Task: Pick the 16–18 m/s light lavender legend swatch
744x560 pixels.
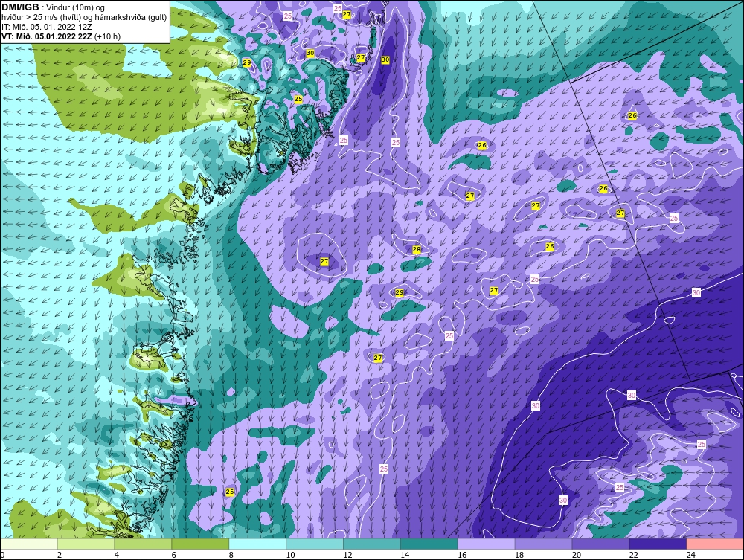Action: tap(487, 544)
